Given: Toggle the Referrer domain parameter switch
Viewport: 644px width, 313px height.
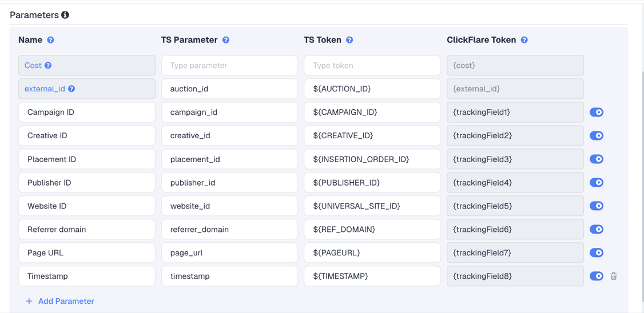Looking at the screenshot, I should tap(597, 229).
